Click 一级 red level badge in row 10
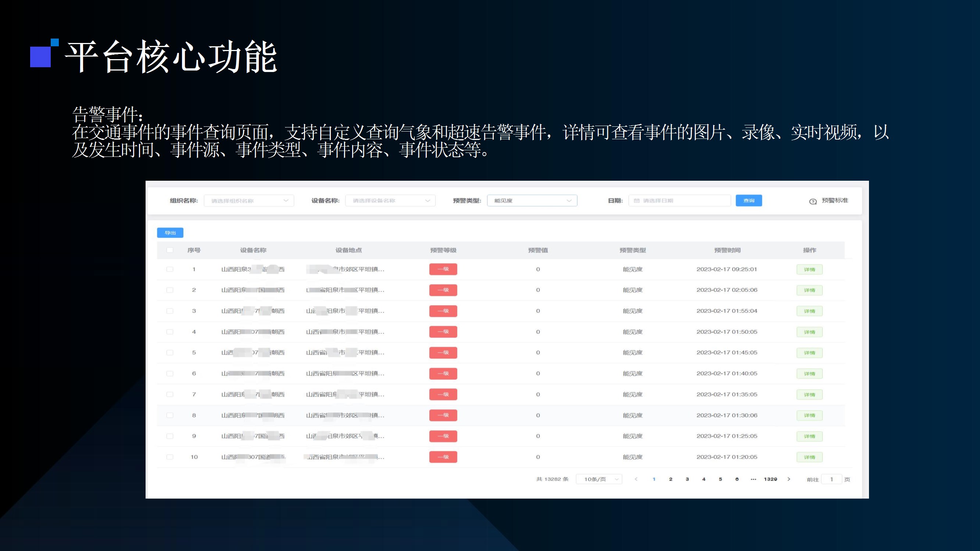The height and width of the screenshot is (551, 980). point(443,457)
